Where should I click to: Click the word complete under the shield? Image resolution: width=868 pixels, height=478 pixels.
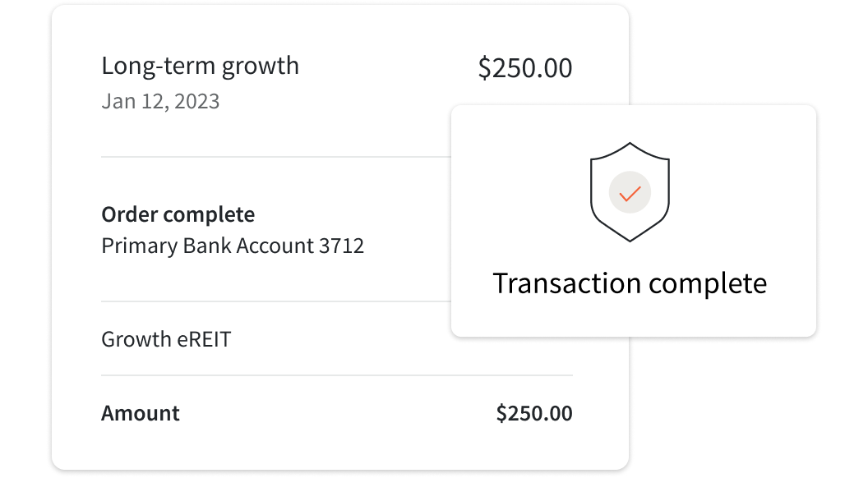[x=708, y=284]
